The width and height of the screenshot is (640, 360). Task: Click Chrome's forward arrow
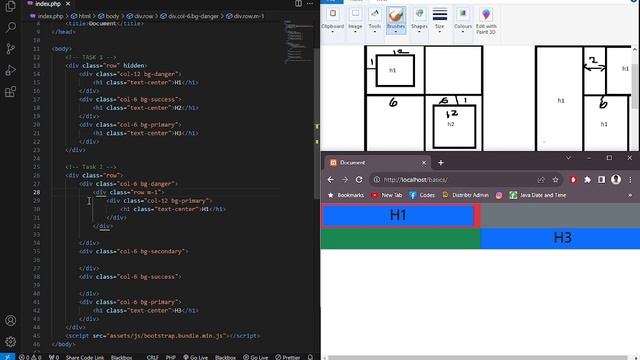coord(345,180)
